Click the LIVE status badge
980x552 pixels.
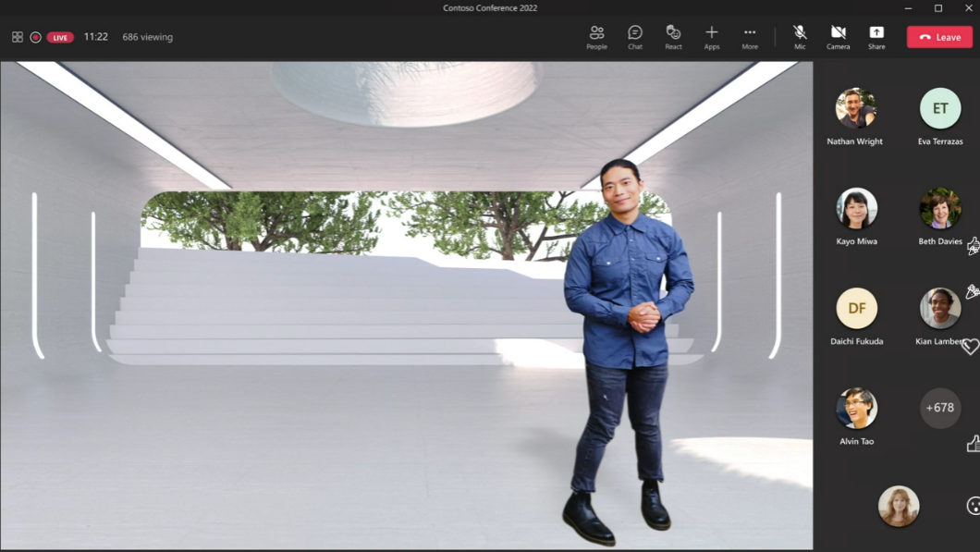tap(60, 38)
